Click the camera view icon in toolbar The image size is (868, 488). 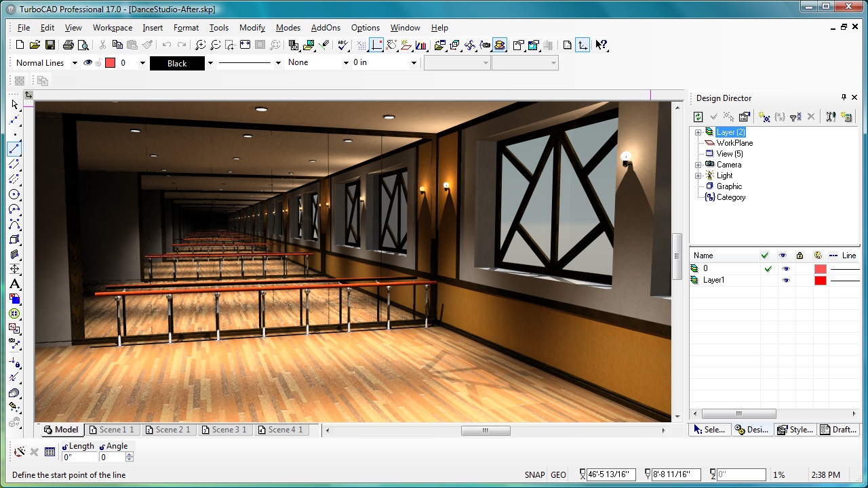coord(485,45)
